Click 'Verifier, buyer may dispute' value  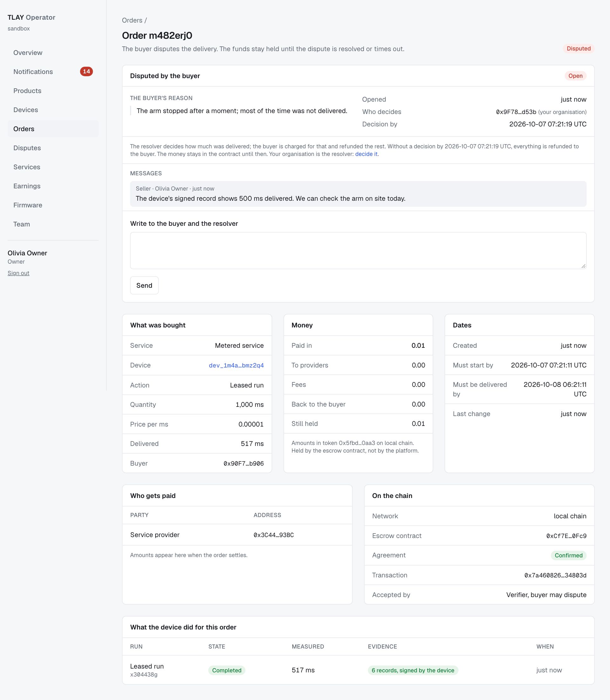(x=546, y=595)
